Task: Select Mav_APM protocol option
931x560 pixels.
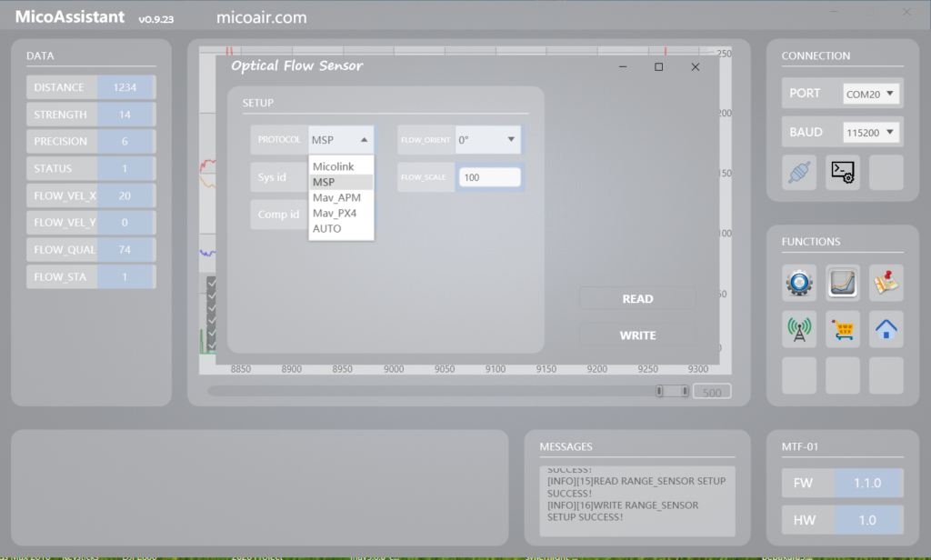Action: pos(336,197)
